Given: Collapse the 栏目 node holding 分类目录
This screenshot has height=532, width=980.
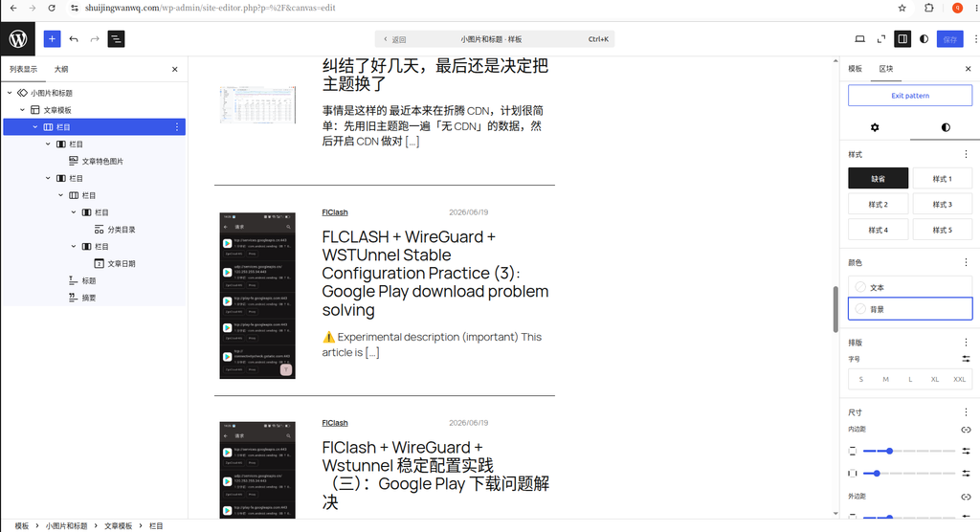Looking at the screenshot, I should 74,211.
